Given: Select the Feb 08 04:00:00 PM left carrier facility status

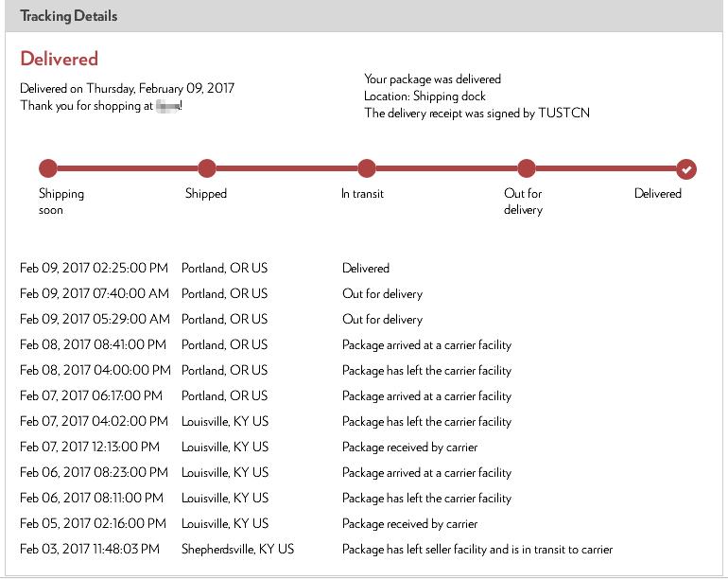Looking at the screenshot, I should point(426,371).
